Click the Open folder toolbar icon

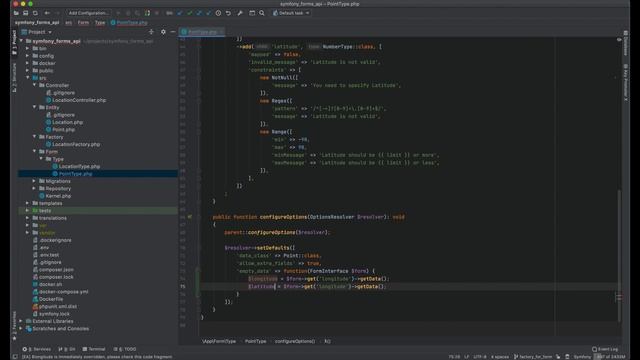click(16, 13)
